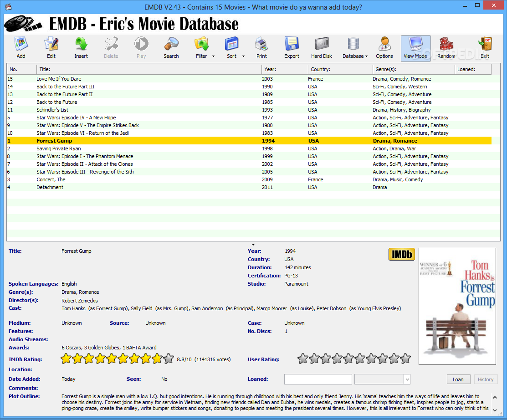Select Star Wars Episode IV - A New Hope
This screenshot has height=420, width=507.
(249, 118)
